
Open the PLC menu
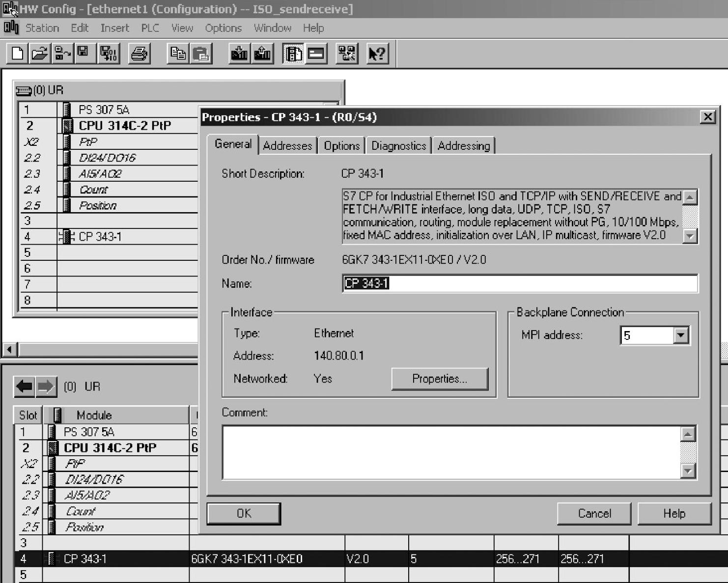(x=150, y=28)
